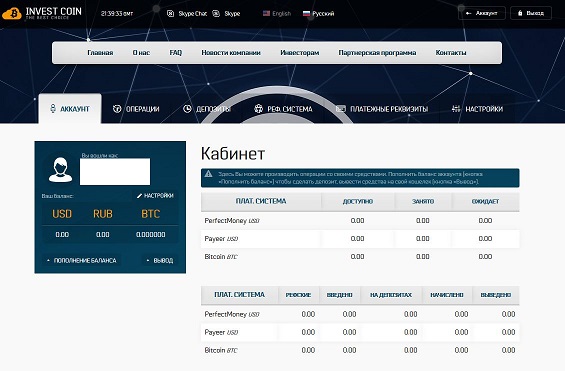Click the Депозиты clock icon
This screenshot has width=565, height=371.
click(187, 108)
